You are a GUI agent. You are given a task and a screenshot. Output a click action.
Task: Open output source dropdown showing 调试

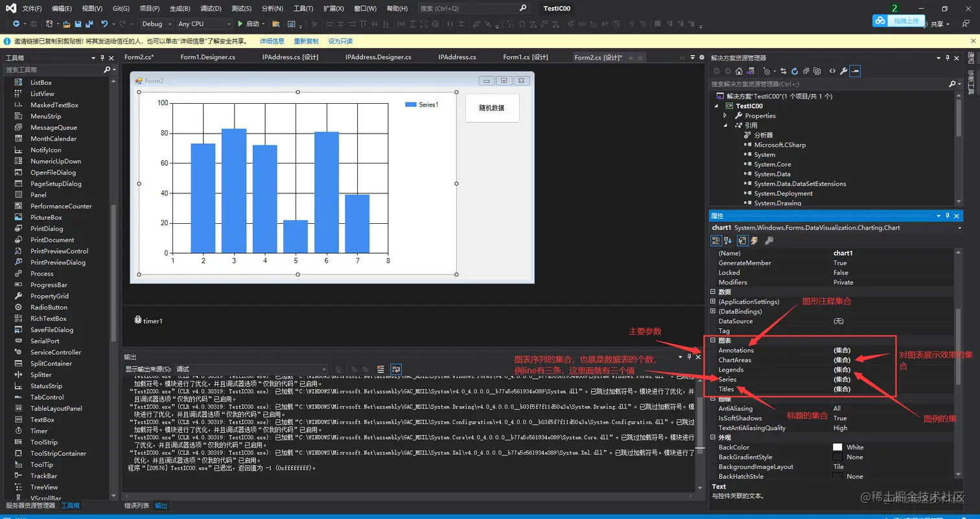coord(251,369)
